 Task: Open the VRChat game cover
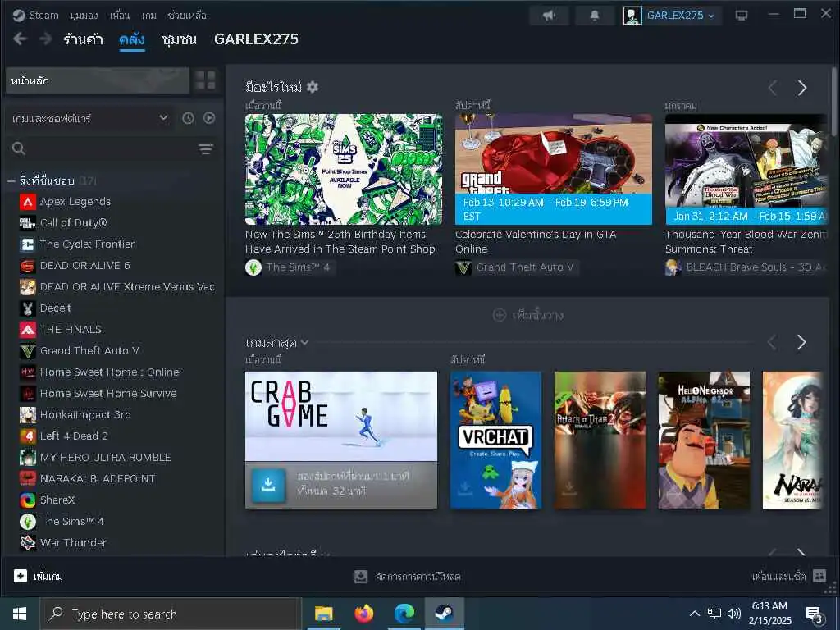coord(495,441)
